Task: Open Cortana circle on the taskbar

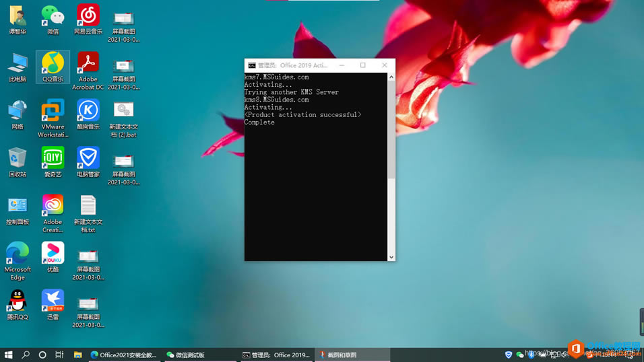Action: click(42, 355)
